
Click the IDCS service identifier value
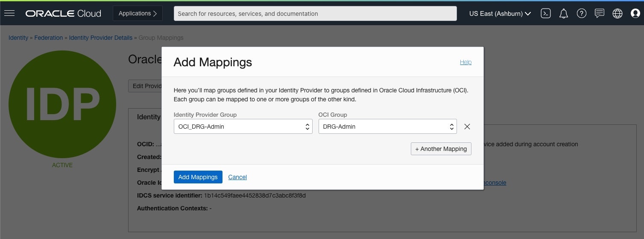coord(255,195)
